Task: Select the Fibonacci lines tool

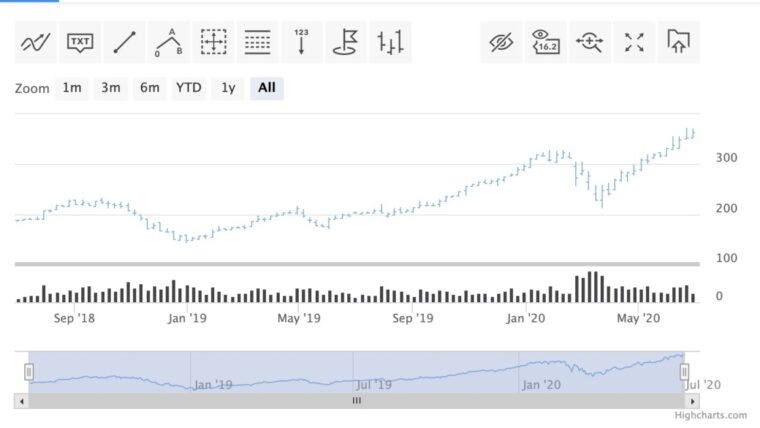Action: (258, 42)
